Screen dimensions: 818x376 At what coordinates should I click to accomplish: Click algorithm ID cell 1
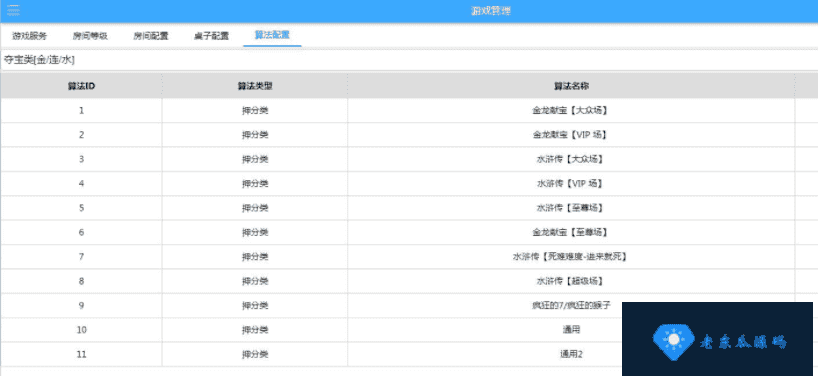[81, 111]
